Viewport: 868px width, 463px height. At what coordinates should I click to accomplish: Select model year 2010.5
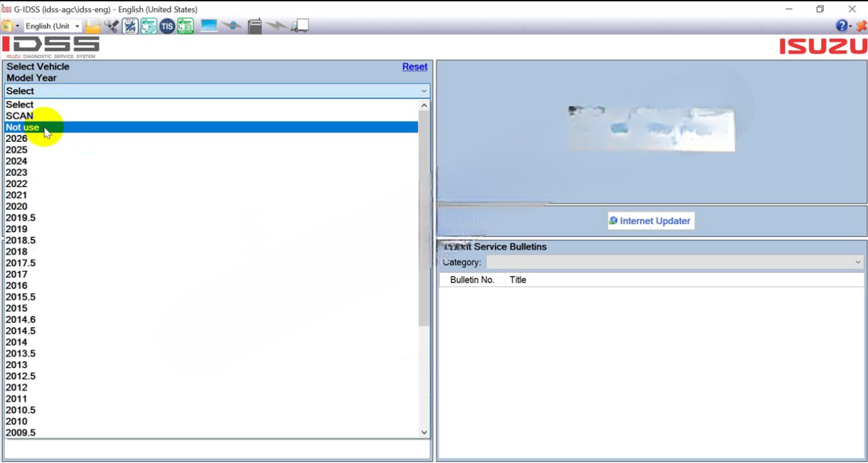click(x=211, y=410)
